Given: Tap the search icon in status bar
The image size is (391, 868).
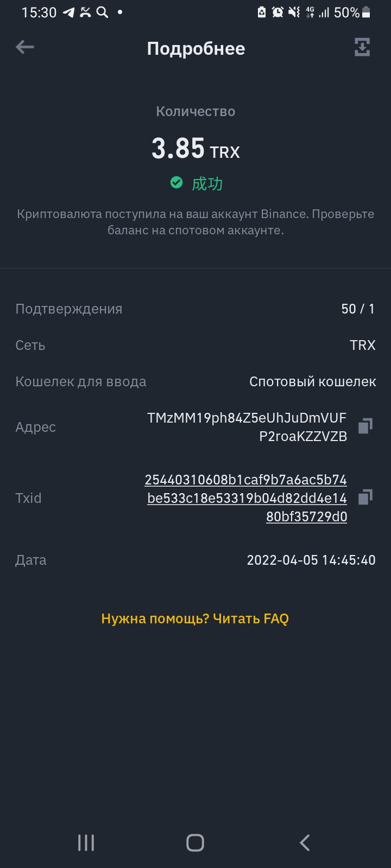Looking at the screenshot, I should pyautogui.click(x=102, y=12).
